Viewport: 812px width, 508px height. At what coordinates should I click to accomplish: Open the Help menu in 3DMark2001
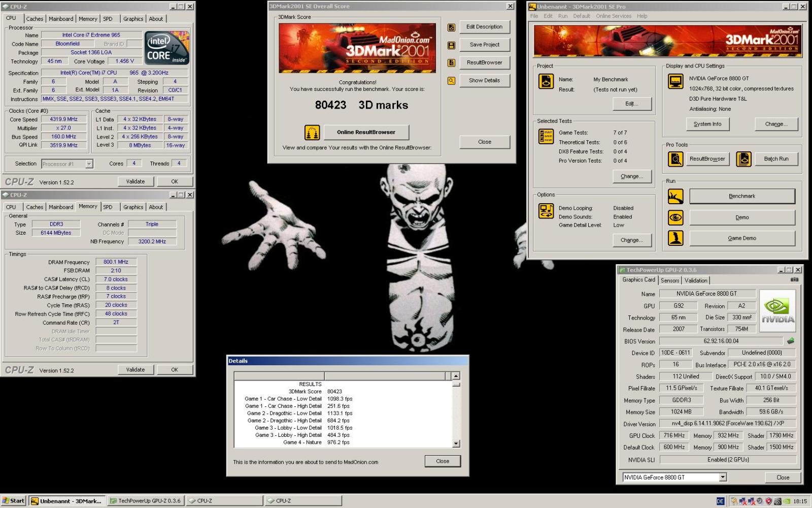coord(642,16)
